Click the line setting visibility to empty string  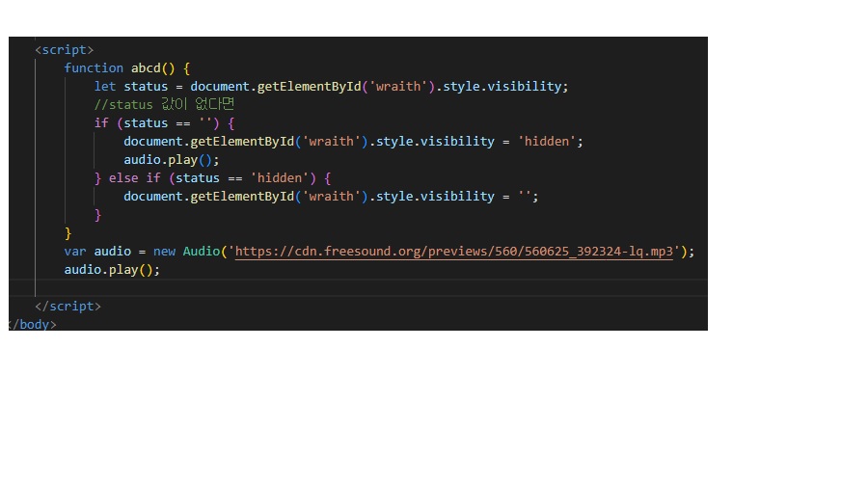(331, 196)
